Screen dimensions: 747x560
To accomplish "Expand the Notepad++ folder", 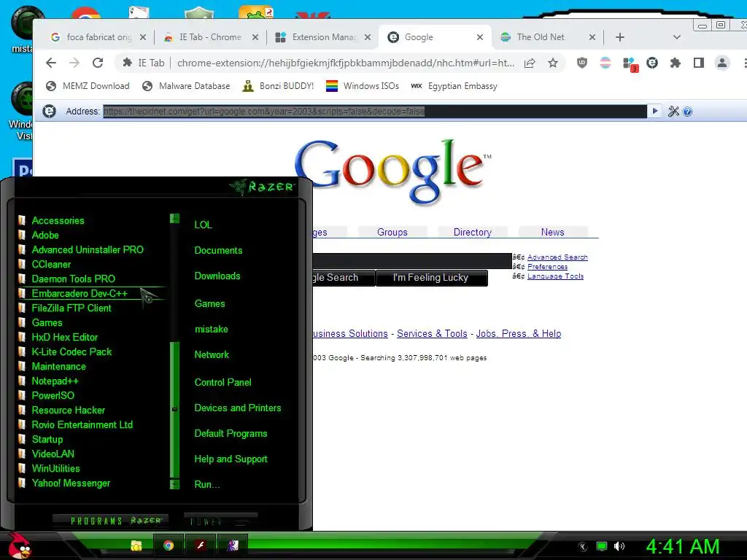I will pos(55,381).
